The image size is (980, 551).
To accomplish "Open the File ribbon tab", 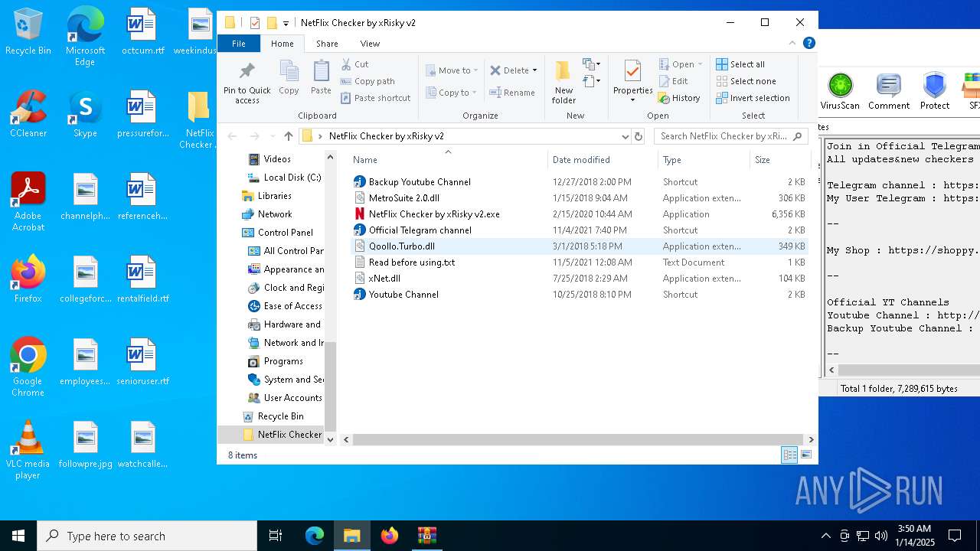I will 239,44.
